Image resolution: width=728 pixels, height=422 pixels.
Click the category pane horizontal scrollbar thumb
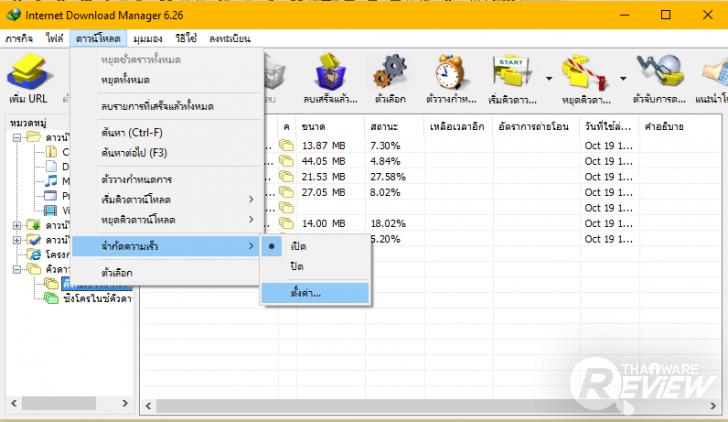pyautogui.click(x=58, y=403)
